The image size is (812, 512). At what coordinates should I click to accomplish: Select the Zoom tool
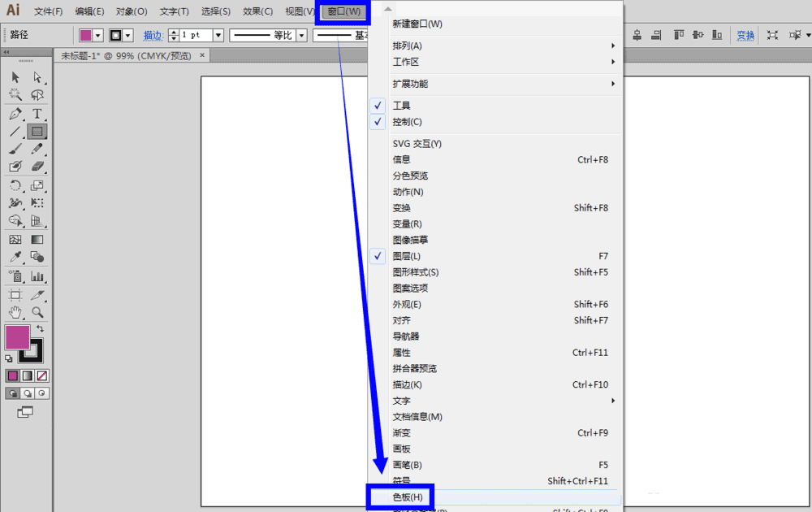pos(37,311)
